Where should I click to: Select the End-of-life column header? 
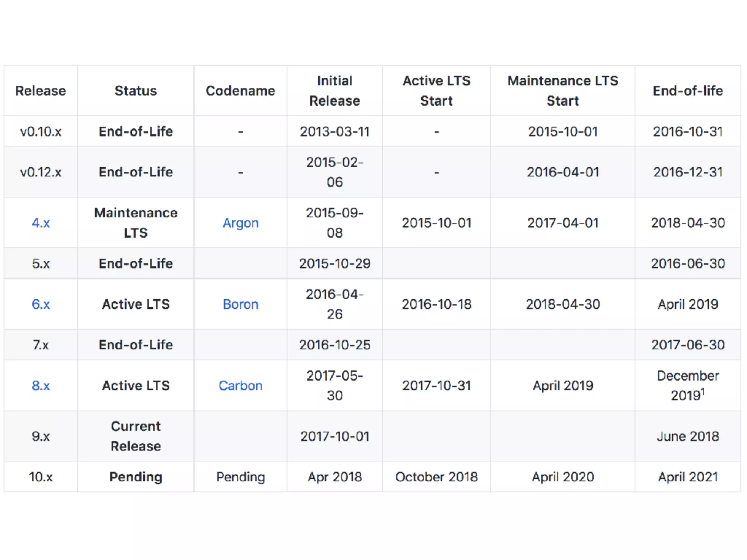[x=688, y=91]
